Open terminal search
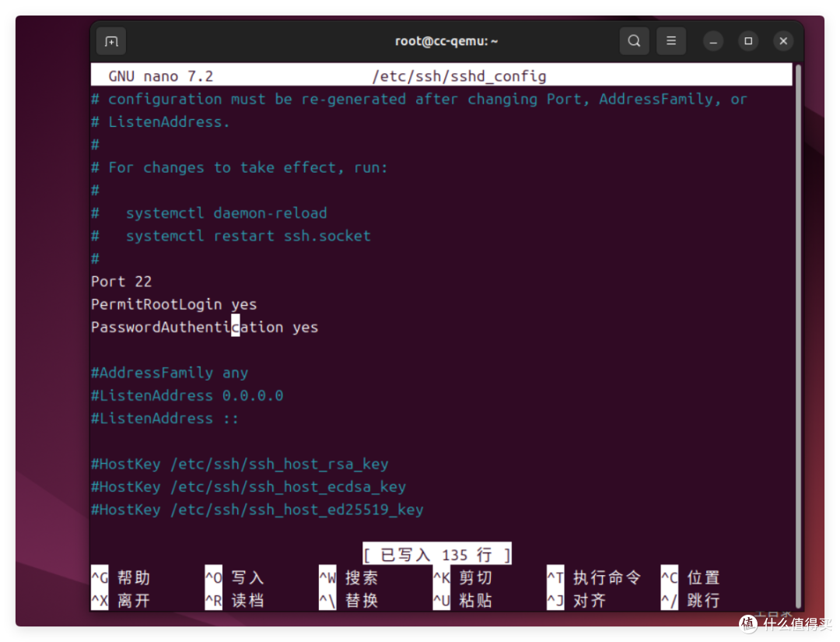840x642 pixels. click(635, 41)
